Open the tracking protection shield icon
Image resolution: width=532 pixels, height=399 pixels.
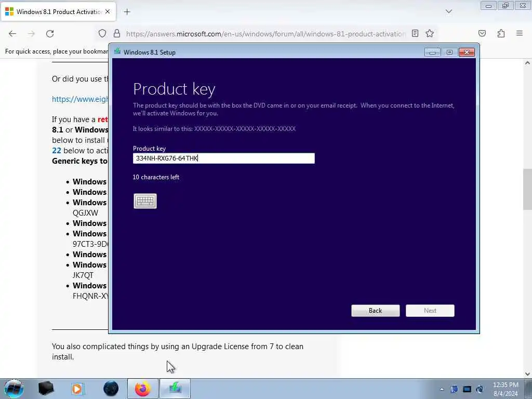(102, 33)
